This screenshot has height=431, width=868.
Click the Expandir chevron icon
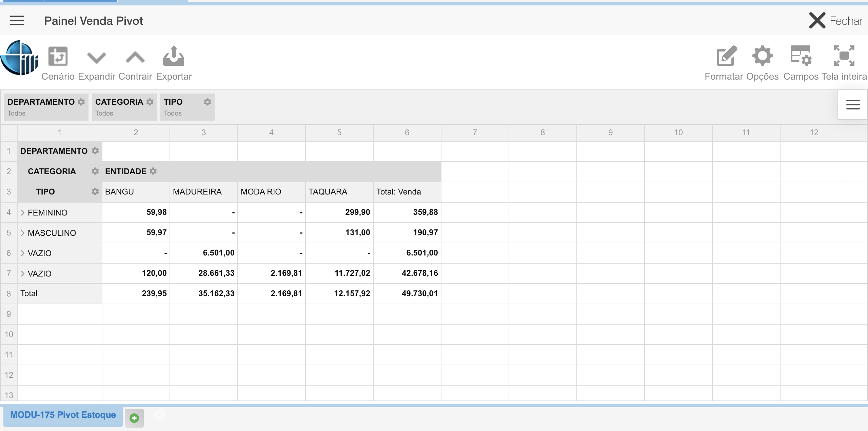click(97, 57)
